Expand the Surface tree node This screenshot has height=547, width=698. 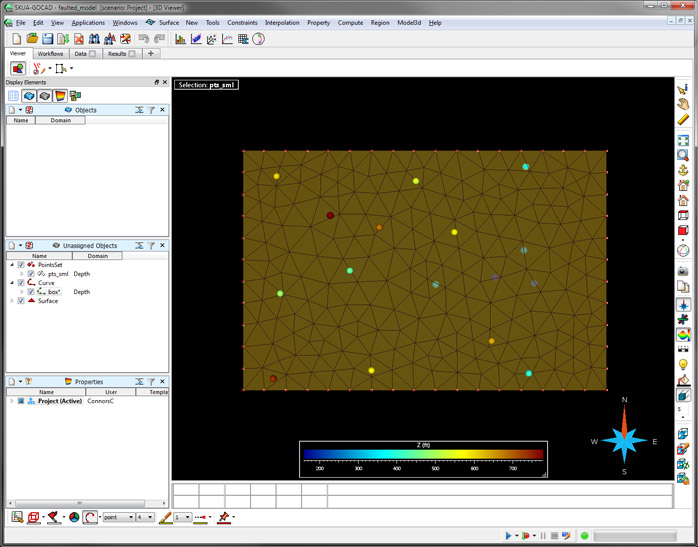(12, 301)
